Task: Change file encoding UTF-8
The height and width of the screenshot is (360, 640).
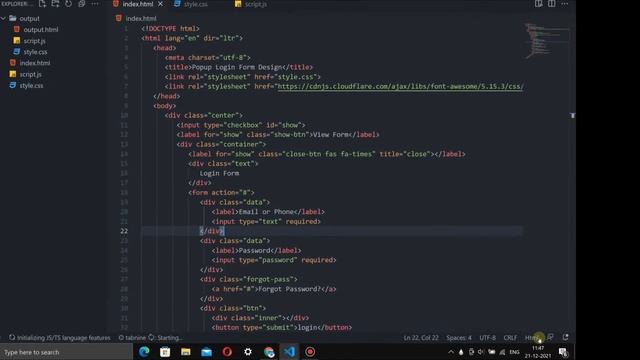Action: tap(487, 338)
